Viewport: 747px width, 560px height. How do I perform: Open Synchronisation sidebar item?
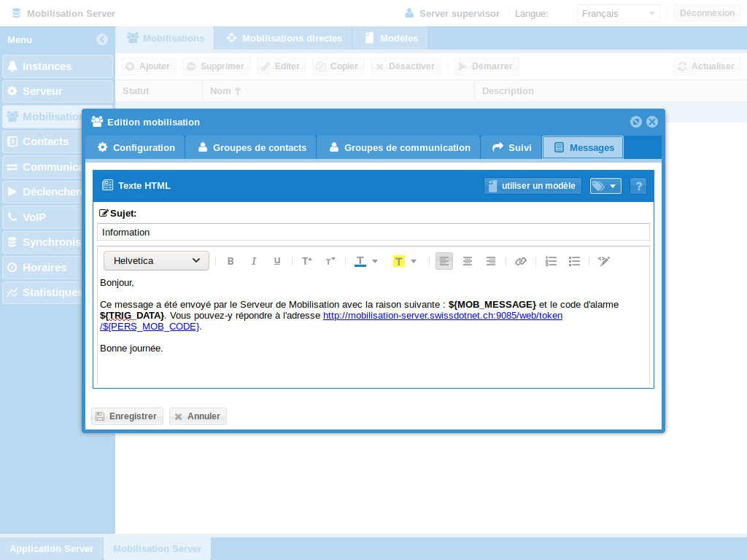(x=42, y=242)
